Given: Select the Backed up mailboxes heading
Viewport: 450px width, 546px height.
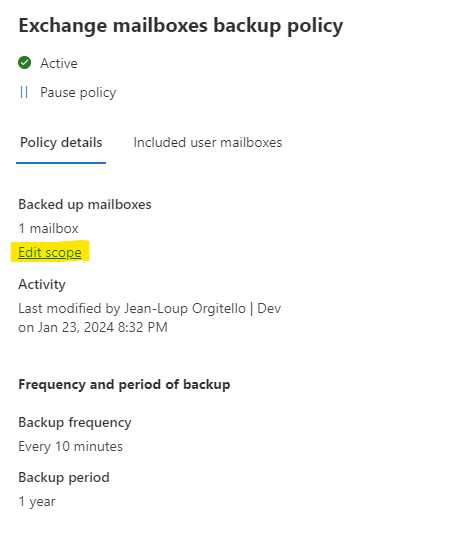Looking at the screenshot, I should (85, 204).
